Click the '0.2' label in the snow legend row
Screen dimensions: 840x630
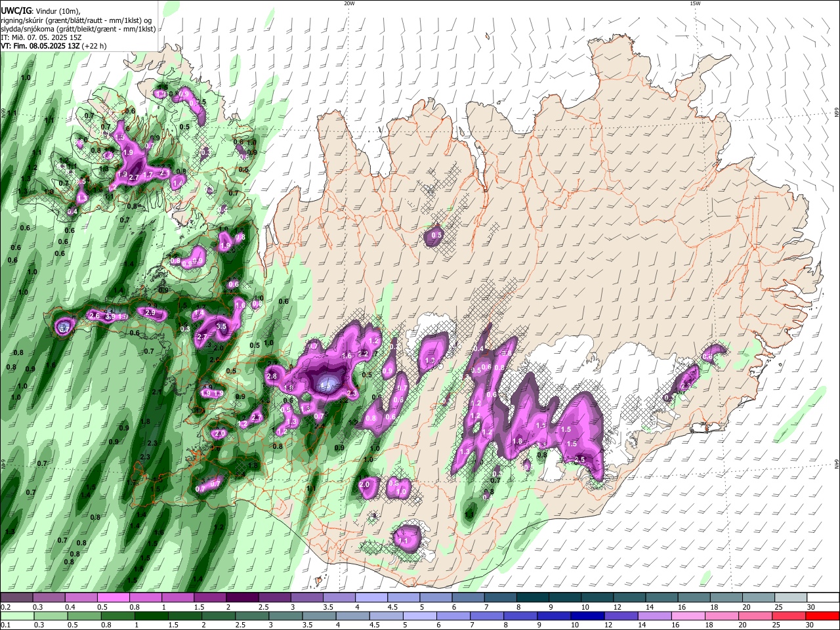tap(5, 607)
